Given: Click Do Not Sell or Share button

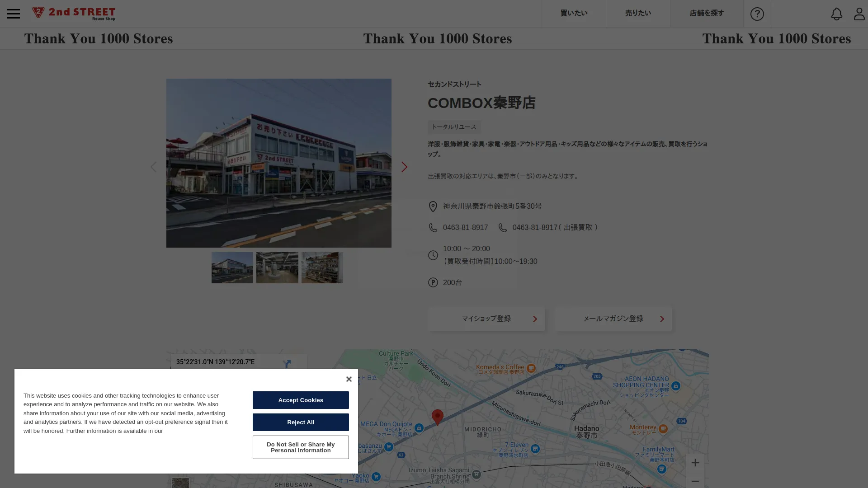Looking at the screenshot, I should pyautogui.click(x=301, y=447).
